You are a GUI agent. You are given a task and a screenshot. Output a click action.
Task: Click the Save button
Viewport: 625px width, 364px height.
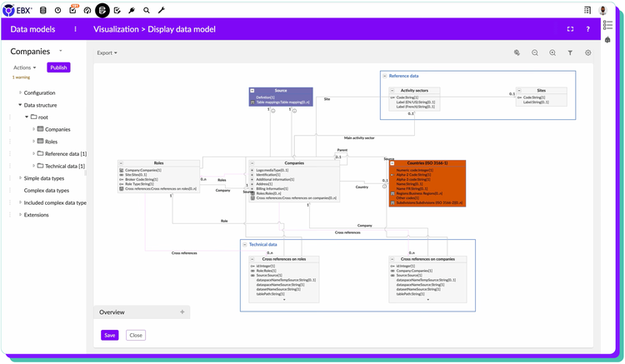pyautogui.click(x=110, y=336)
